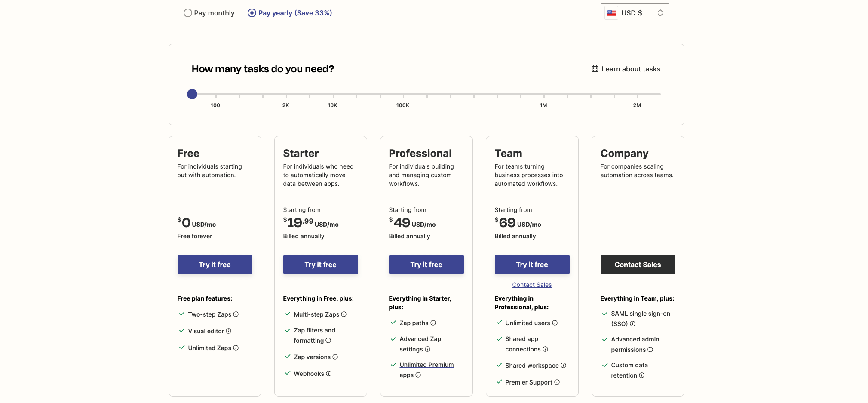Click the Unlimited Premium apps underlined text
The width and height of the screenshot is (868, 403).
426,364
